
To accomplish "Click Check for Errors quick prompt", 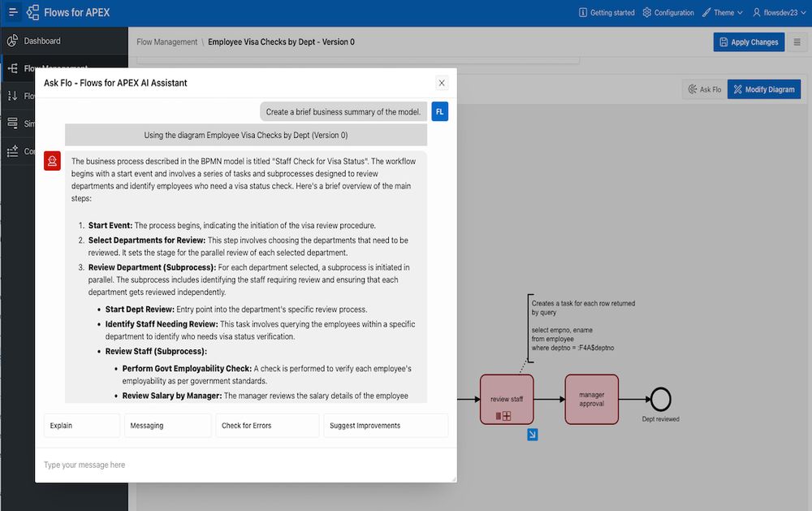I will coord(267,426).
